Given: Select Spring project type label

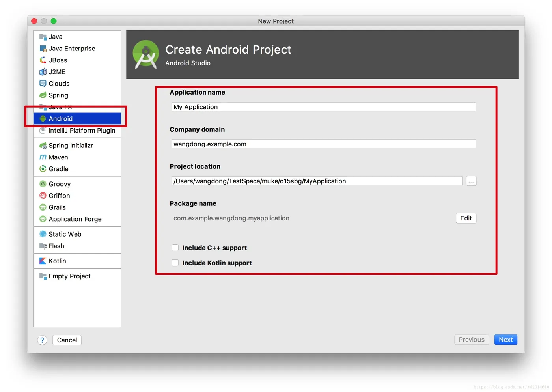Looking at the screenshot, I should pyautogui.click(x=58, y=95).
